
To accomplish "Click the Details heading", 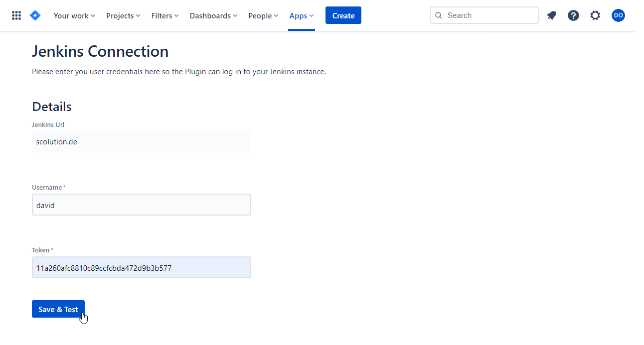I will [x=52, y=107].
